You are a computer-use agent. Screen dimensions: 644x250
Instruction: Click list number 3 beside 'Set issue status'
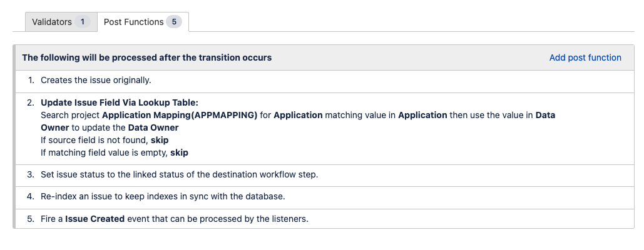pos(31,174)
